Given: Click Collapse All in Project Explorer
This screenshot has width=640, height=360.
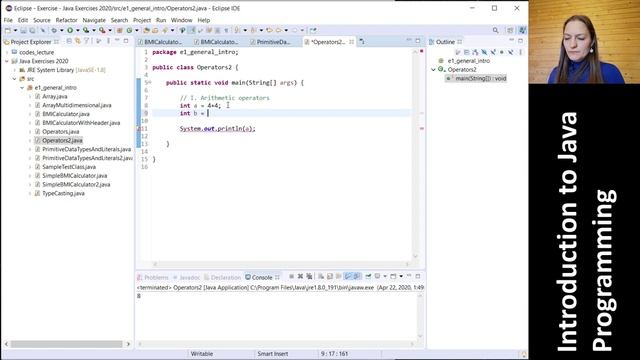Looking at the screenshot, I should coord(69,41).
